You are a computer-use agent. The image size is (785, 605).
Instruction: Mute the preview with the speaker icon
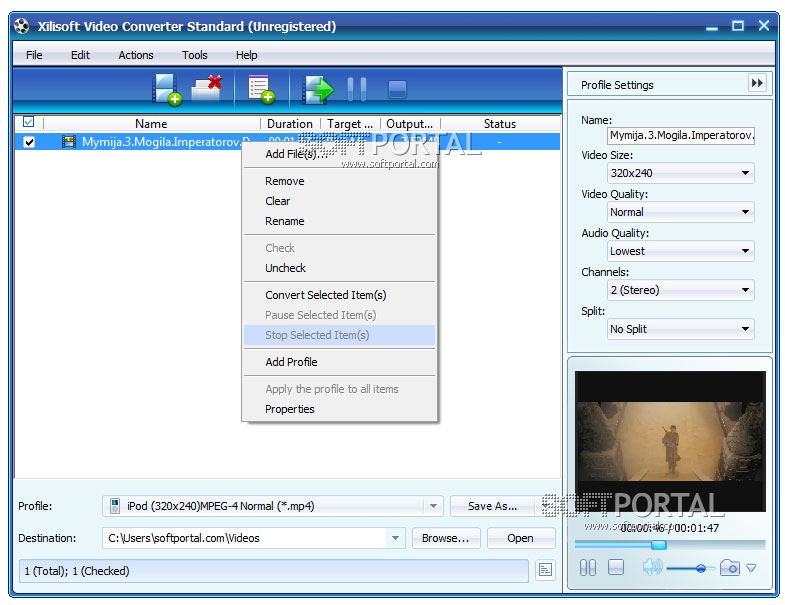(652, 567)
